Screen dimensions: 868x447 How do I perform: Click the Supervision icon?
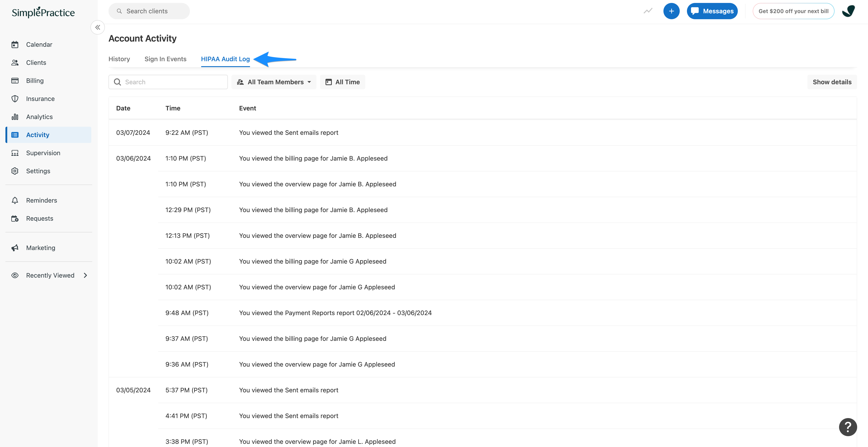[x=15, y=153]
